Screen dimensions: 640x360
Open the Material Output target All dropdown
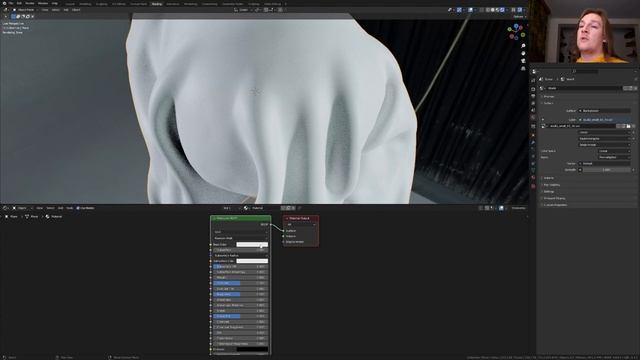301,224
